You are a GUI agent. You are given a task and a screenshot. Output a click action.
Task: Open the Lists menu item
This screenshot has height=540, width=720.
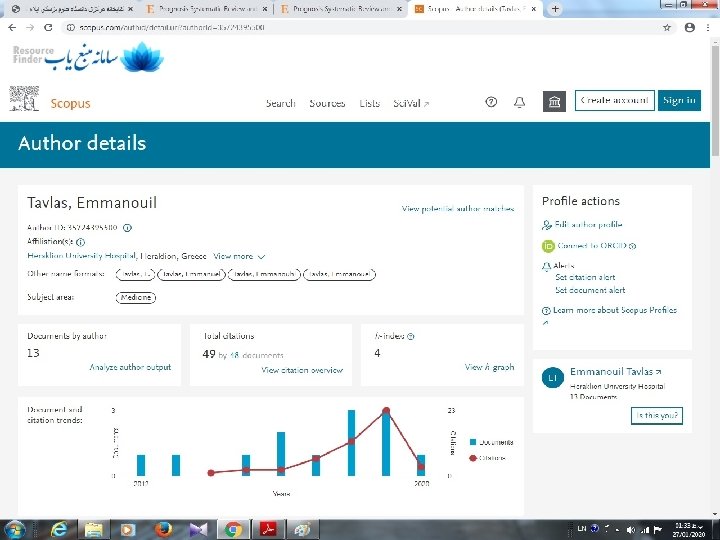(369, 103)
